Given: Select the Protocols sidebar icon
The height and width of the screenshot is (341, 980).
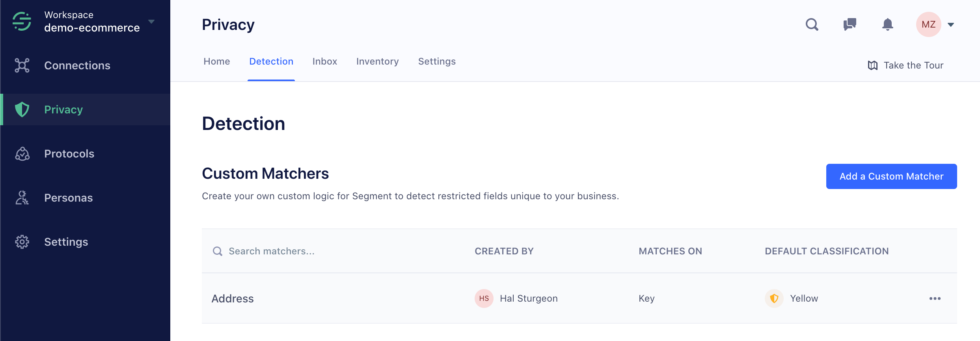Looking at the screenshot, I should pos(22,154).
